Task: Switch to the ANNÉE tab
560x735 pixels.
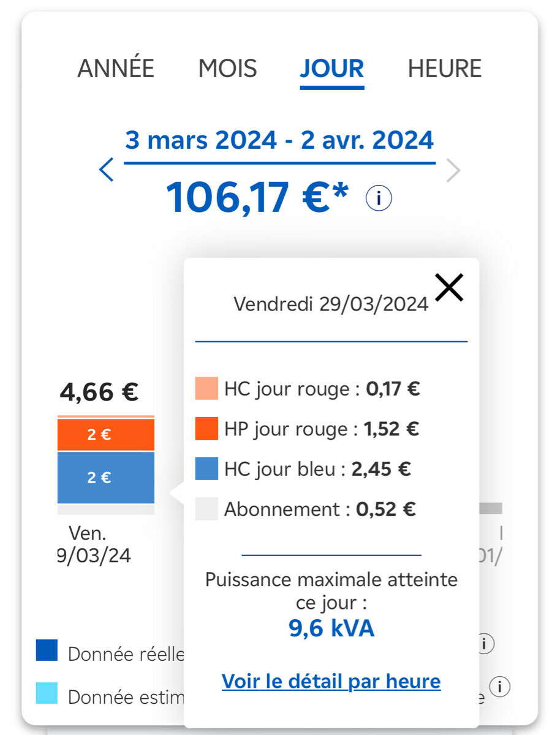Action: (x=116, y=69)
